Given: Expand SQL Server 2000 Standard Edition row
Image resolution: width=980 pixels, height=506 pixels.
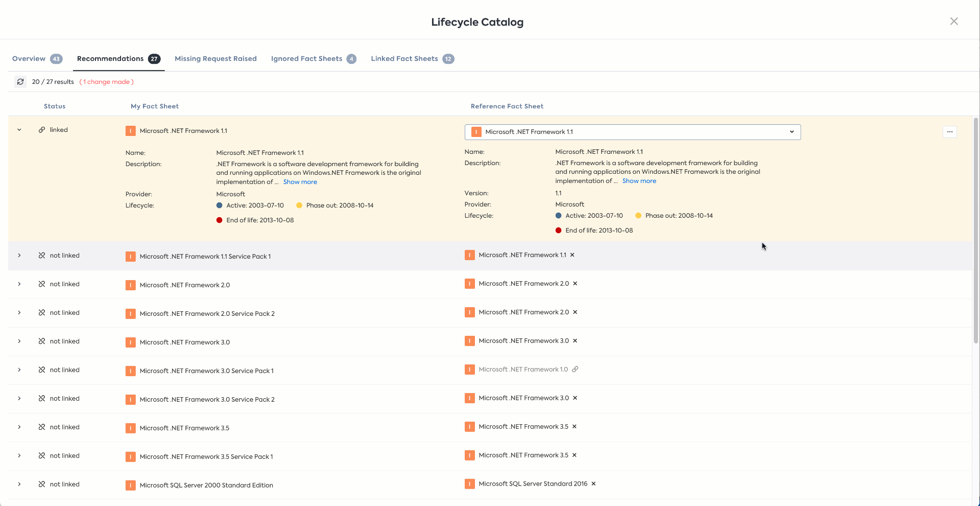Looking at the screenshot, I should click(19, 485).
